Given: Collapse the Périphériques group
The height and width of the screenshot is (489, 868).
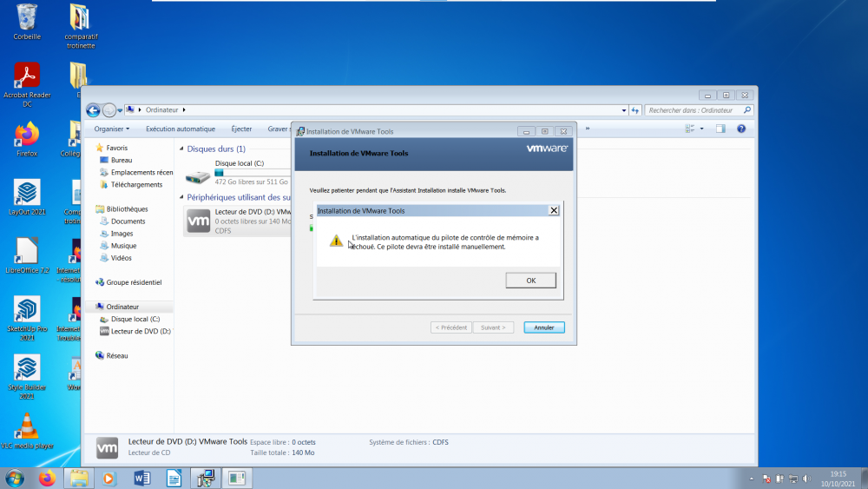Looking at the screenshot, I should (181, 197).
